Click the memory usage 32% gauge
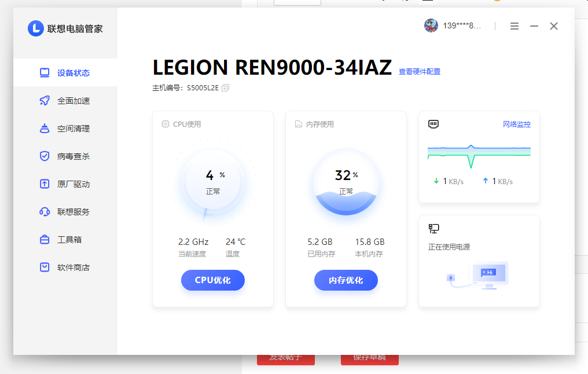Image resolution: width=588 pixels, height=374 pixels. (346, 182)
